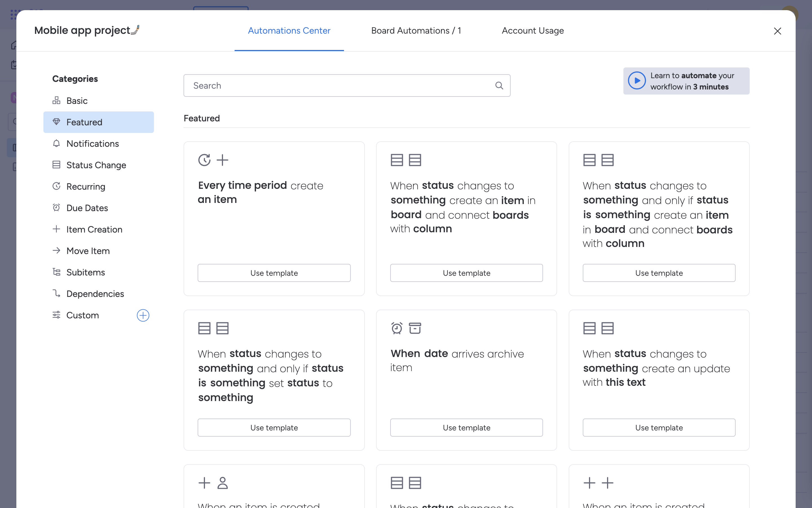
Task: Click the Subitems category label
Action: (85, 272)
